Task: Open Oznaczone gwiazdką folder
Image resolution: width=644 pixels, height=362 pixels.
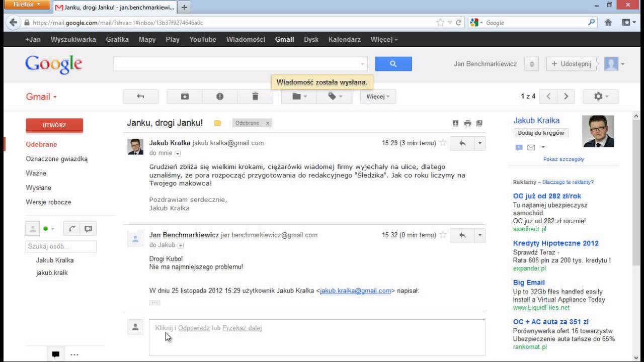Action: pyautogui.click(x=57, y=159)
